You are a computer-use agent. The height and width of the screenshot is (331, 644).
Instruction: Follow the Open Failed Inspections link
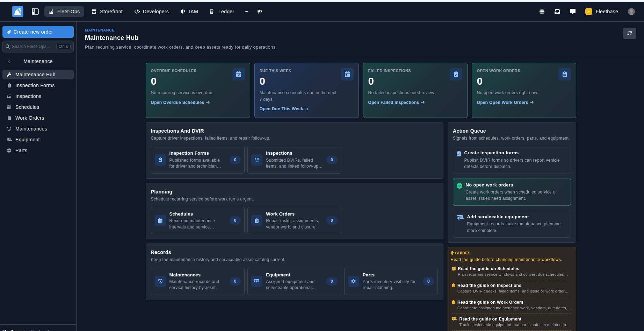(396, 103)
